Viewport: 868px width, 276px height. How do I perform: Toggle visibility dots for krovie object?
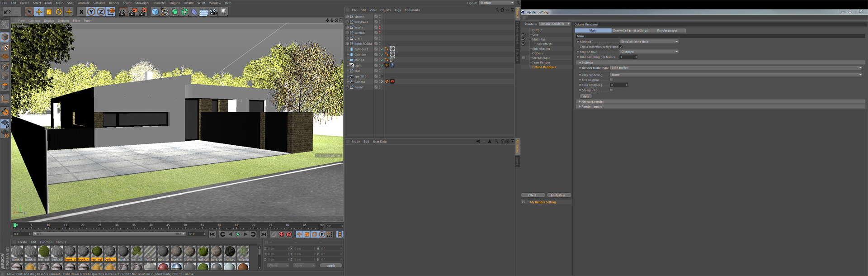pyautogui.click(x=380, y=28)
